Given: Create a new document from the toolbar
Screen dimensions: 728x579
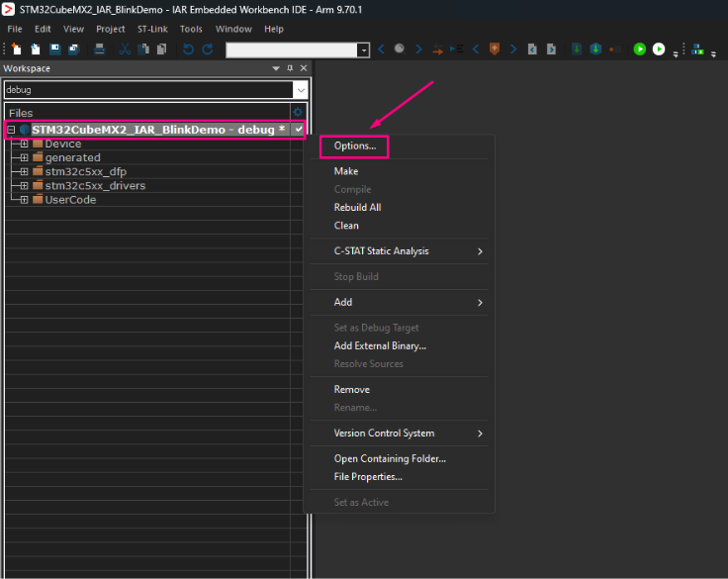Looking at the screenshot, I should coord(16,48).
